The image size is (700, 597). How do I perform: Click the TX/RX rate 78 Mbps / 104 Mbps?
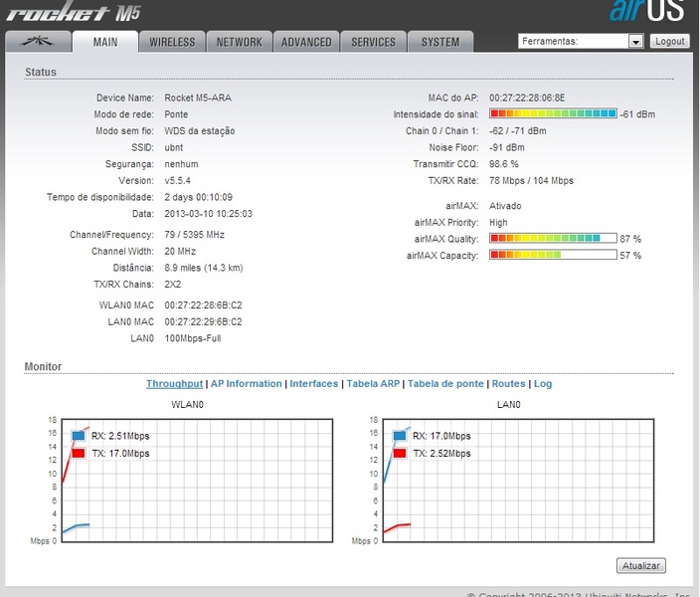coord(531,180)
